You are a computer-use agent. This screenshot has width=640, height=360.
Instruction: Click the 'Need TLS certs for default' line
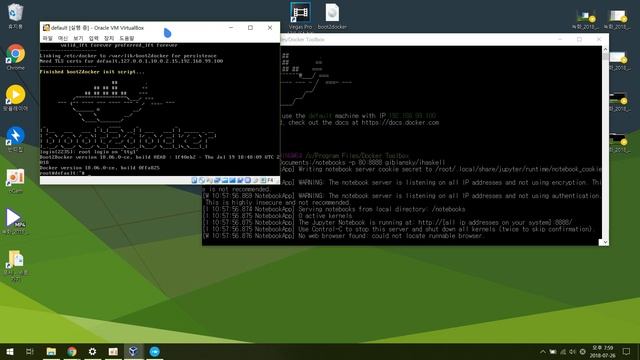(x=131, y=61)
